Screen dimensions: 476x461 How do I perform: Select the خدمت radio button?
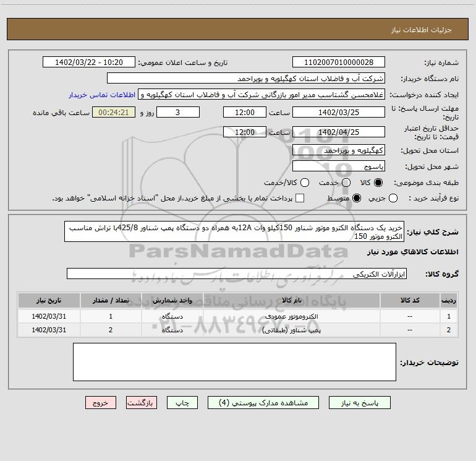[346, 183]
